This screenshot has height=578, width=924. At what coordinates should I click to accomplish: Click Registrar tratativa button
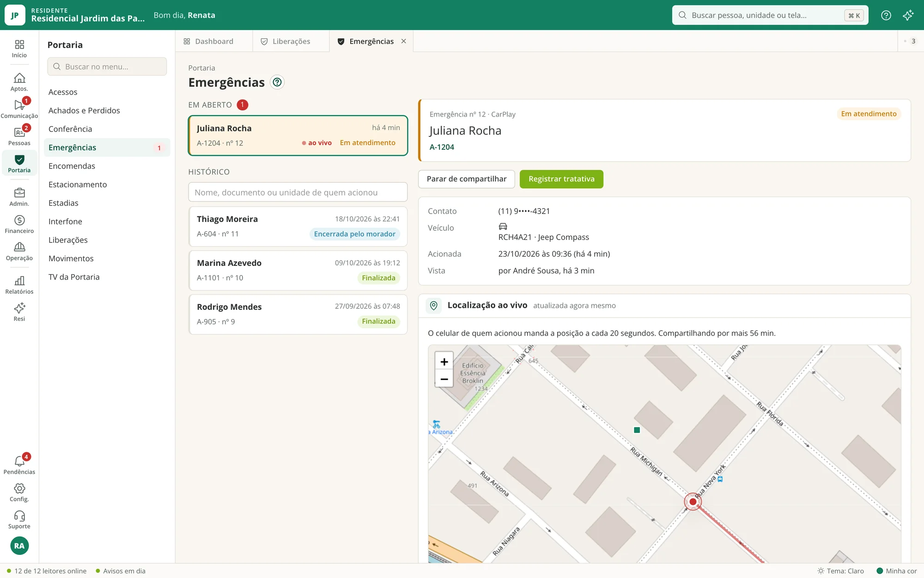pos(561,179)
